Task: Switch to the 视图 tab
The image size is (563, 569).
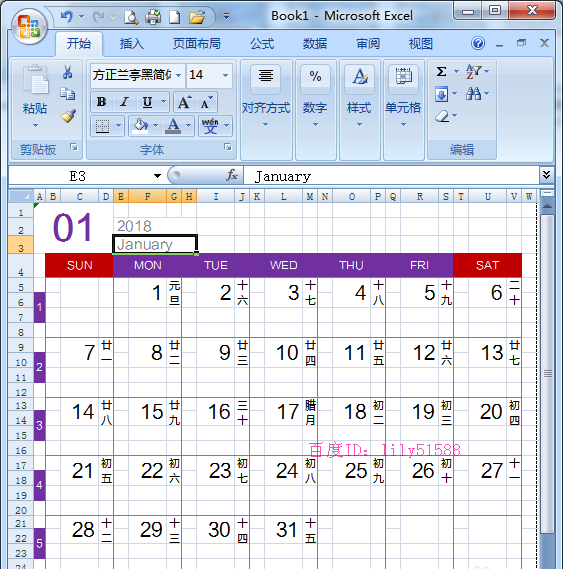Action: click(x=421, y=44)
